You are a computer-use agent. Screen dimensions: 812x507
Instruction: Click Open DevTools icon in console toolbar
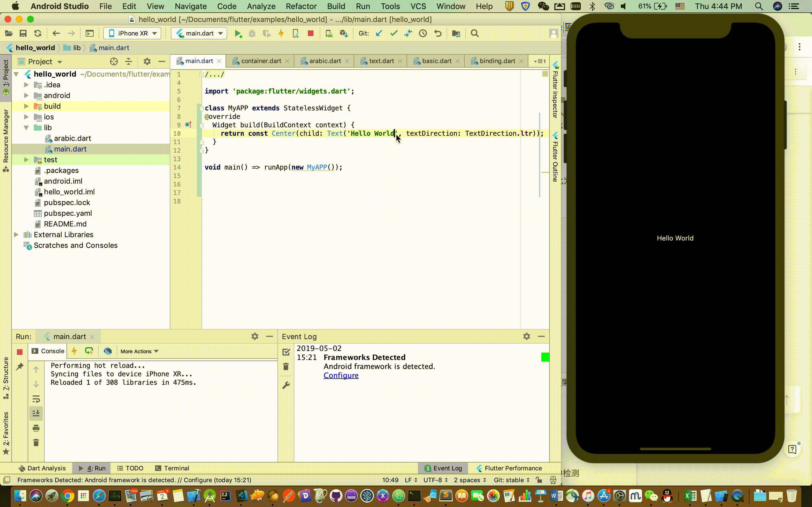pyautogui.click(x=108, y=351)
